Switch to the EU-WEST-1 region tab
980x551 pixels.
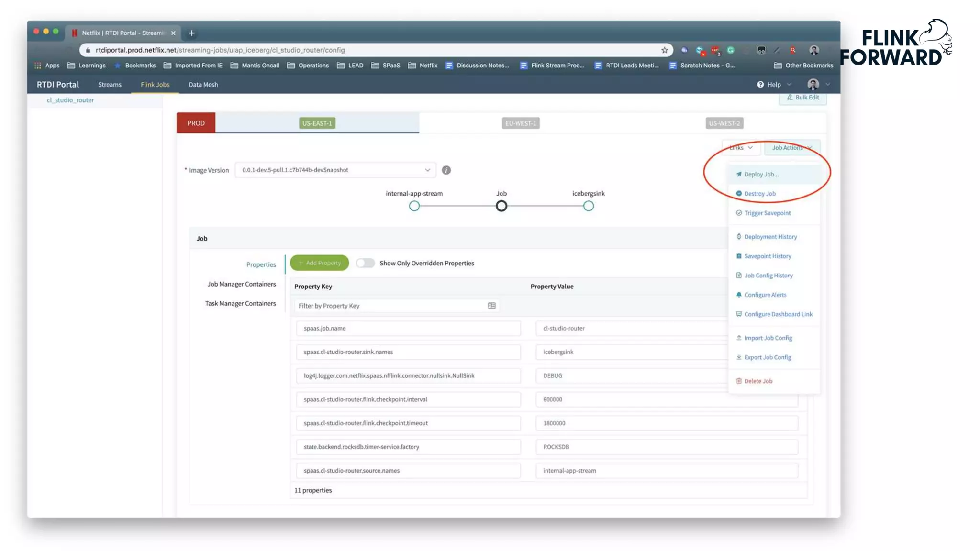pyautogui.click(x=521, y=123)
